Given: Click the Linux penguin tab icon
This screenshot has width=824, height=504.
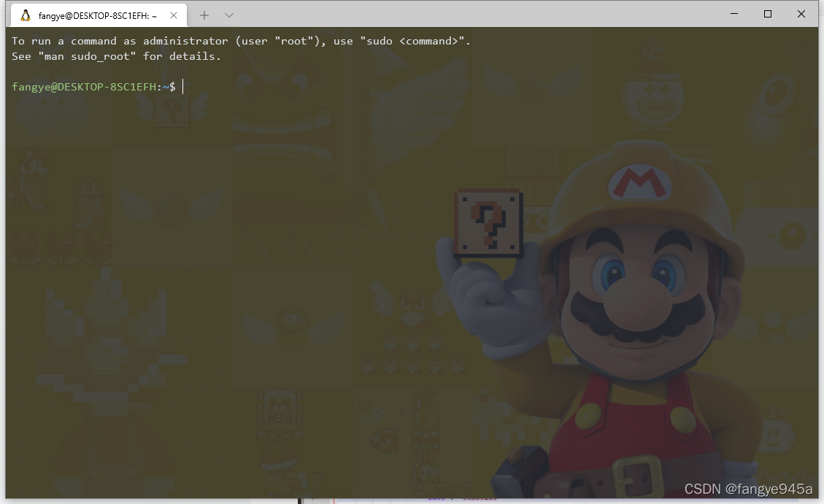Looking at the screenshot, I should [x=26, y=15].
